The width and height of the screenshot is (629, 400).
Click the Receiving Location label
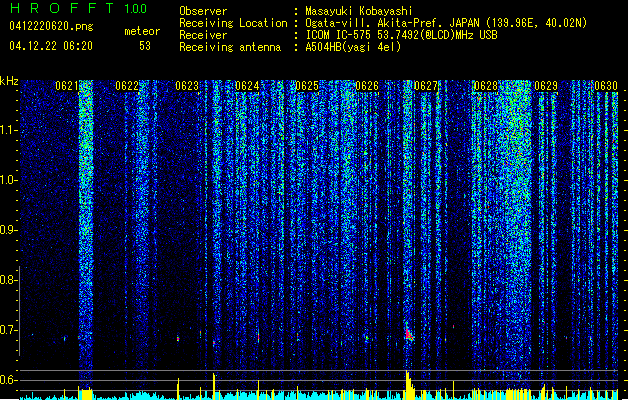pyautogui.click(x=233, y=23)
